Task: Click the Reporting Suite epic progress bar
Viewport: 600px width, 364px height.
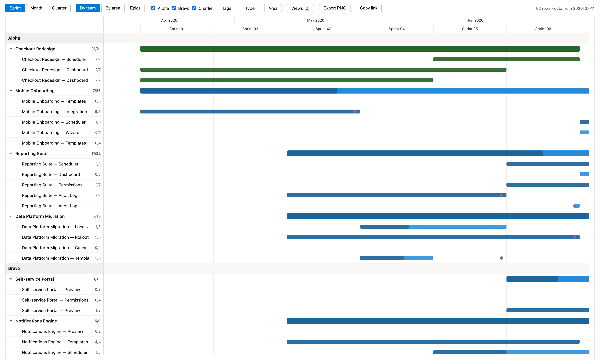Action: point(438,153)
